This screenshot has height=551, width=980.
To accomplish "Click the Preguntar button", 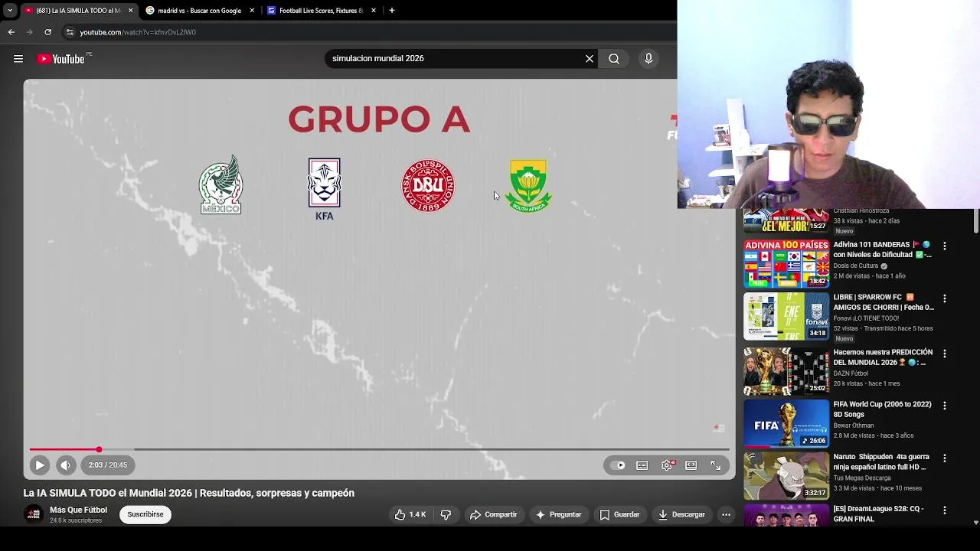I will tap(559, 514).
